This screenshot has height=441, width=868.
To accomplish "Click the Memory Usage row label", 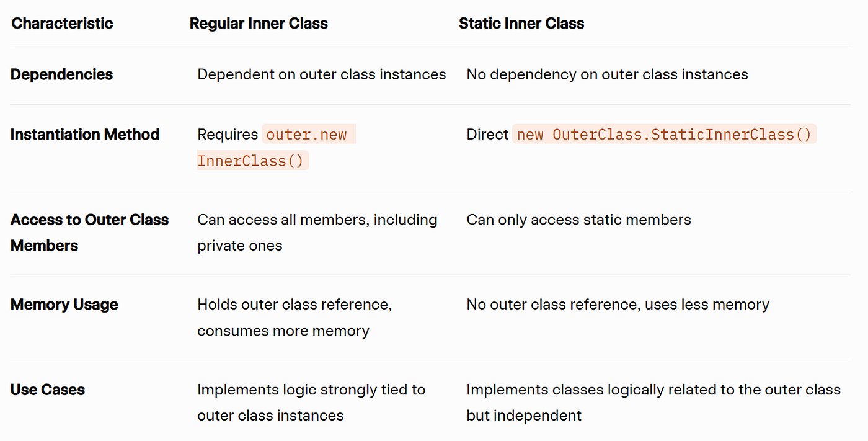I will (64, 305).
